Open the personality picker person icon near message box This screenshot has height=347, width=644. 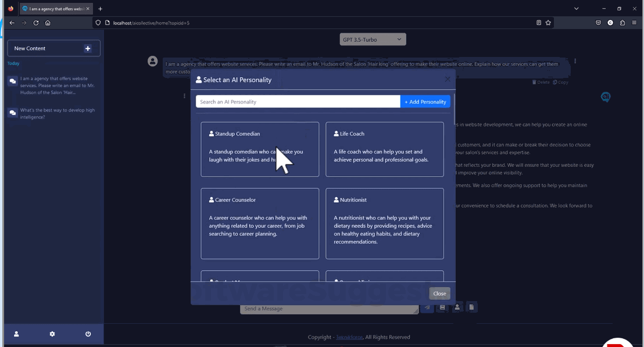point(457,307)
